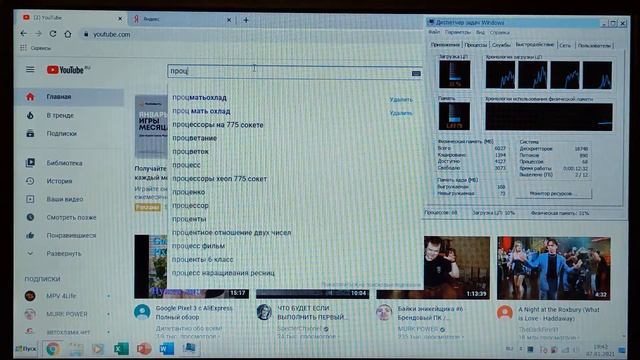
Task: Open Параметры menu in Task Manager
Action: pos(458,32)
